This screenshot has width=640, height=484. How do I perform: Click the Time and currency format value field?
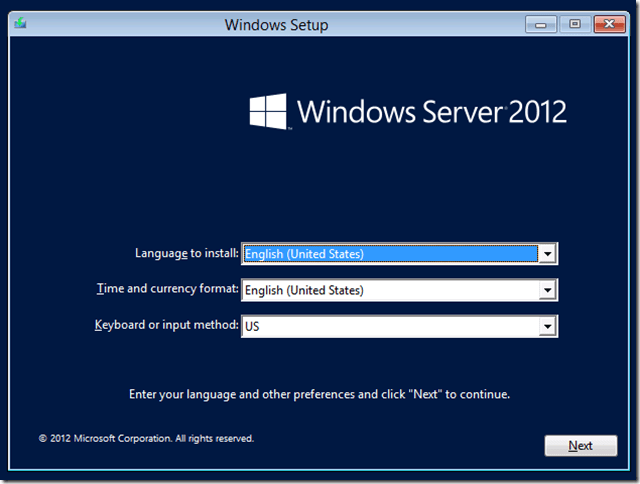[x=390, y=291]
